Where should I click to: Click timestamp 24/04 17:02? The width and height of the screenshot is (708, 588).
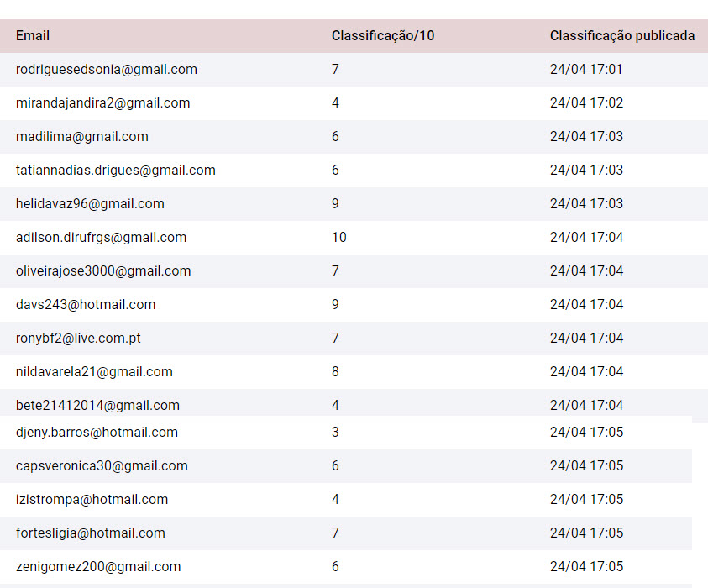click(x=586, y=102)
